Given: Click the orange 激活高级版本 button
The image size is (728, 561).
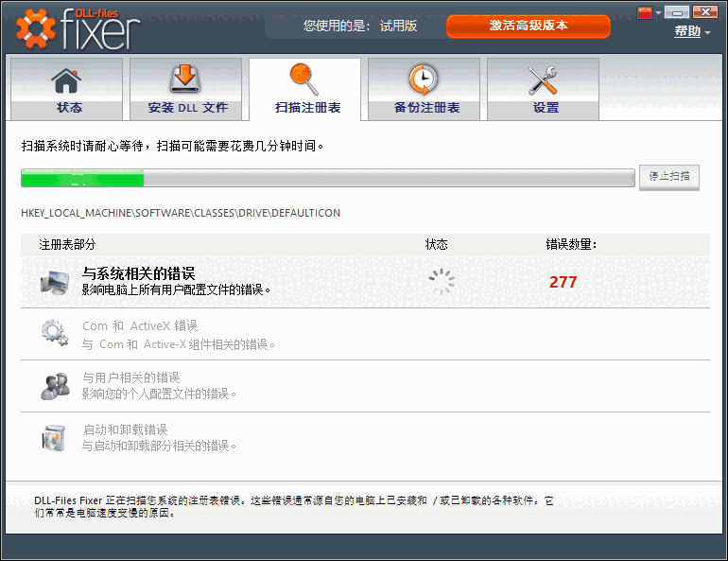Looking at the screenshot, I should (x=529, y=26).
